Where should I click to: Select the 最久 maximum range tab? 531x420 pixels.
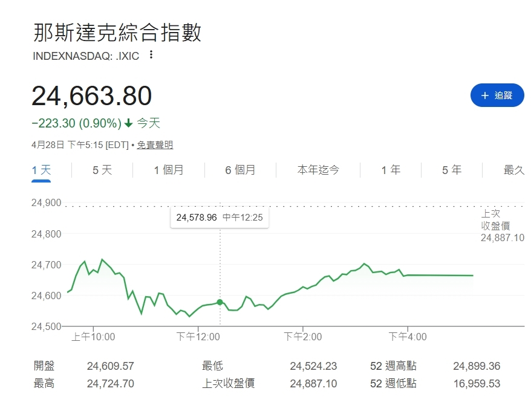click(x=513, y=170)
